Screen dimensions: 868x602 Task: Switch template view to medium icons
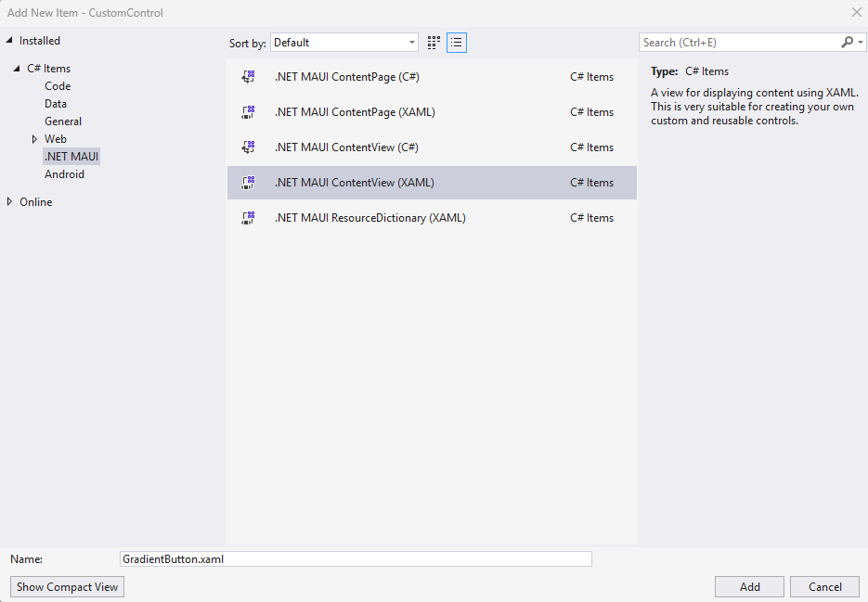(433, 42)
